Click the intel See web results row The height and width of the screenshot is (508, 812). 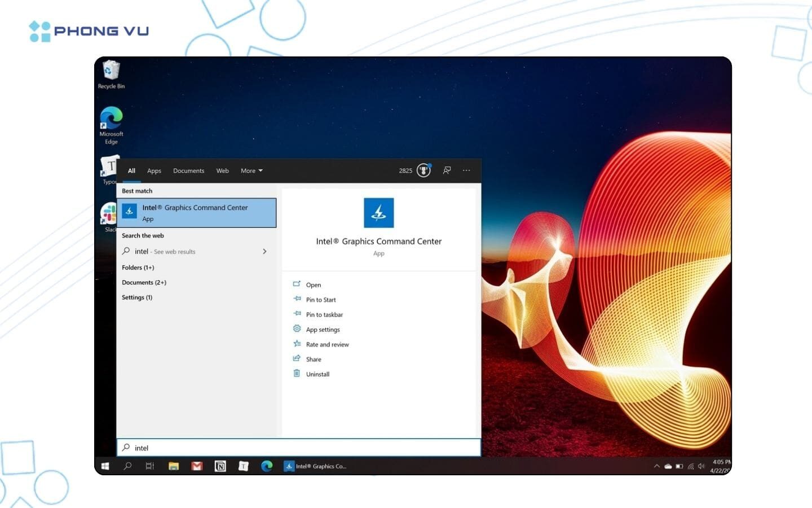tap(196, 252)
